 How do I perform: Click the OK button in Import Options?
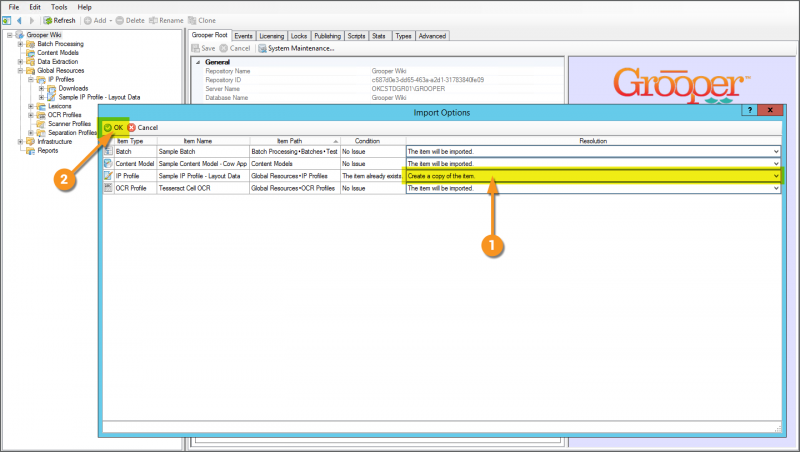(x=113, y=128)
